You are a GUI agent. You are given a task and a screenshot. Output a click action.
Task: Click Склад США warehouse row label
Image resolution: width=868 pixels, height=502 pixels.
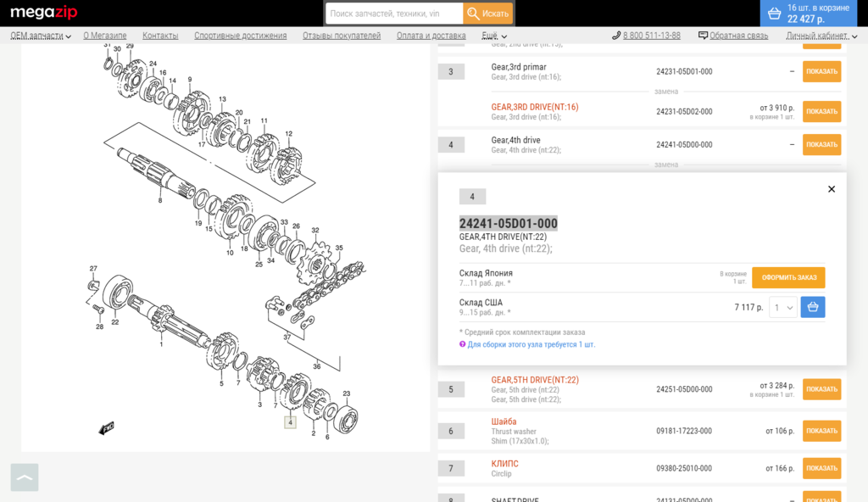481,303
